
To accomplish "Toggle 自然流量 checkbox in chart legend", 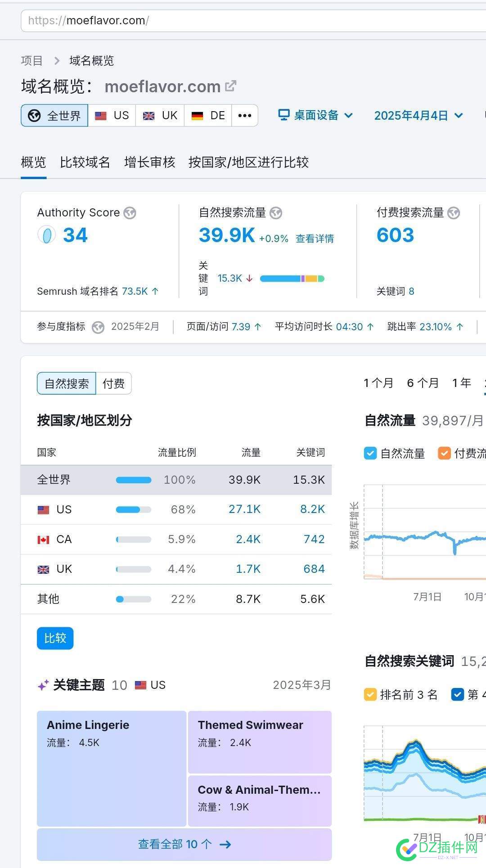I will [x=370, y=453].
